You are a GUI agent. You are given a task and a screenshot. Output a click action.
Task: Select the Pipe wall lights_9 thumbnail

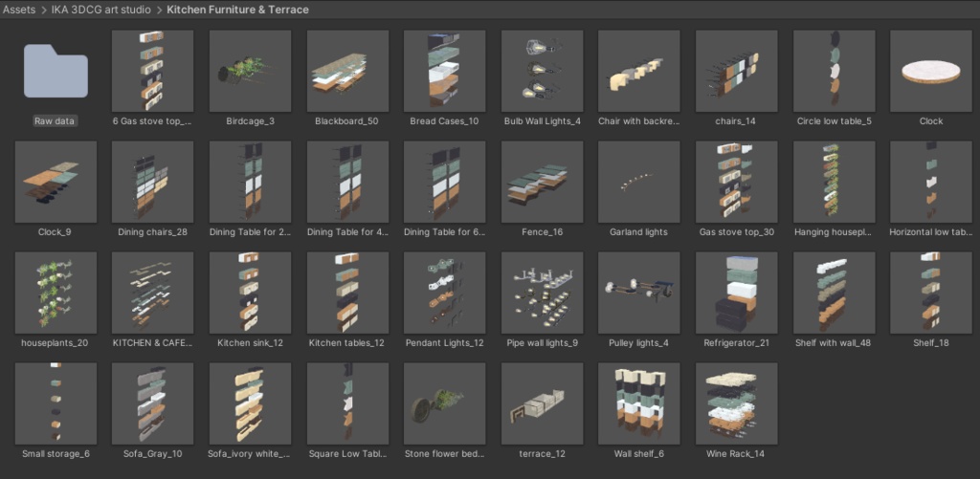542,293
